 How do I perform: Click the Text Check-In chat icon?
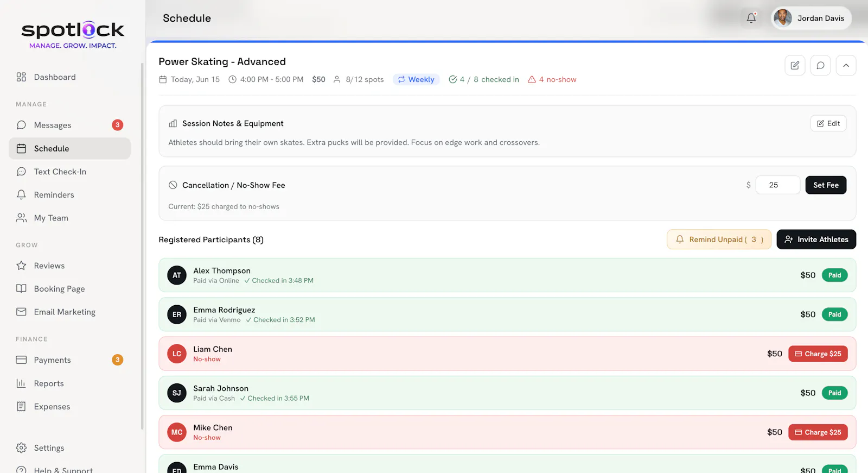[21, 172]
